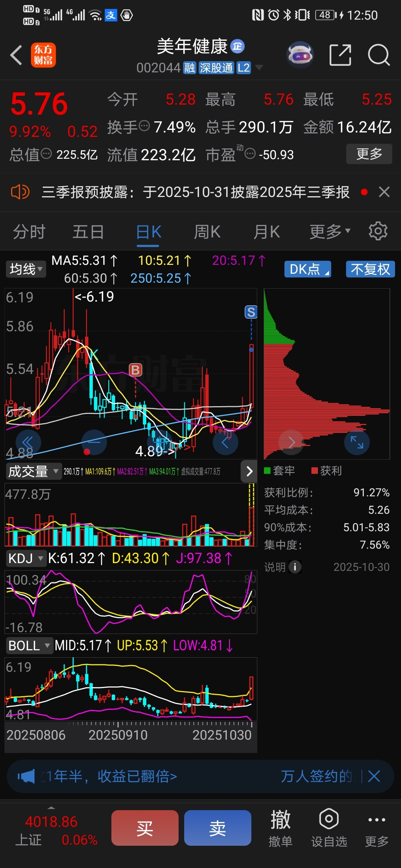401x868 pixels.
Task: Switch to 周K tab
Action: point(207,232)
